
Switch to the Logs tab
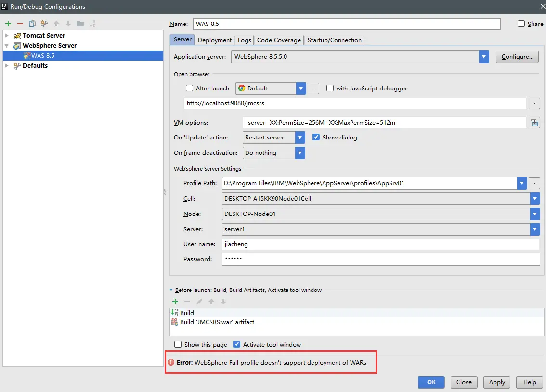pos(245,40)
